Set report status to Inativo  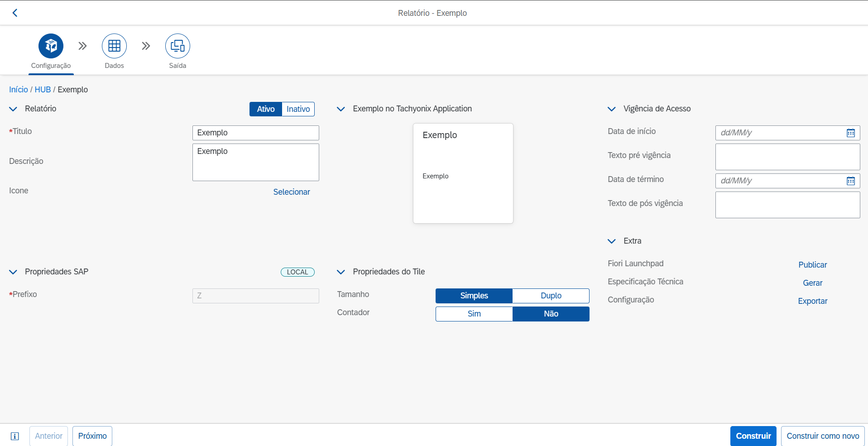coord(298,109)
